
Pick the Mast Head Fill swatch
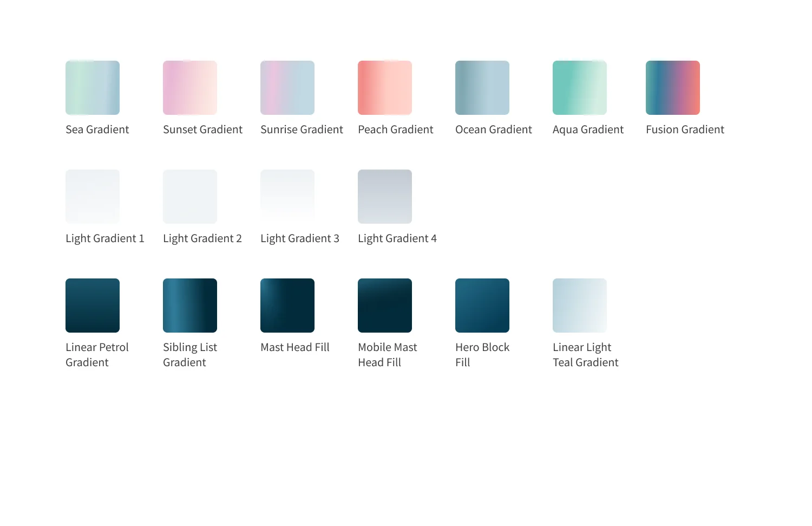tap(287, 306)
